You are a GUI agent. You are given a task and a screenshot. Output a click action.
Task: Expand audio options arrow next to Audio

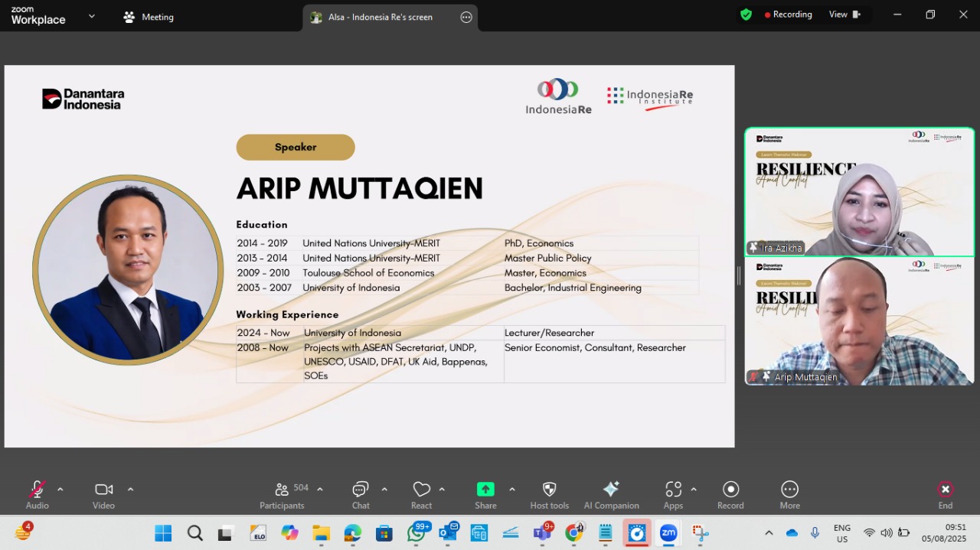click(x=60, y=490)
